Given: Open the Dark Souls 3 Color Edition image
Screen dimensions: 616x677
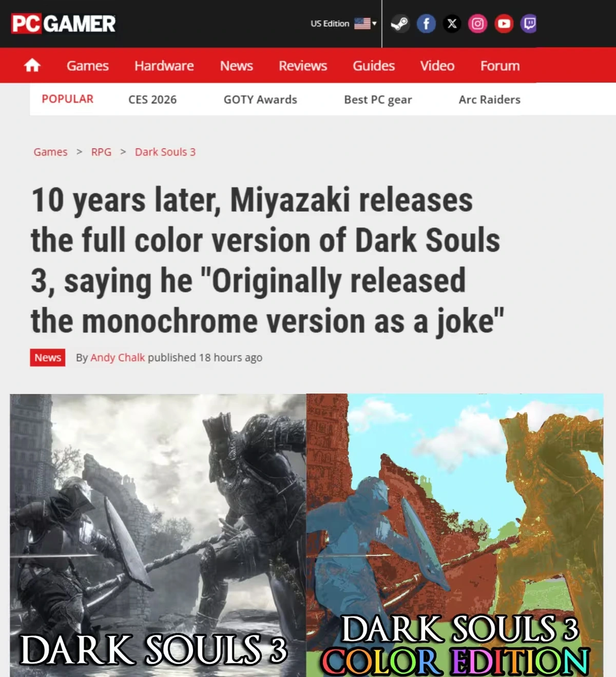Looking at the screenshot, I should [455, 535].
